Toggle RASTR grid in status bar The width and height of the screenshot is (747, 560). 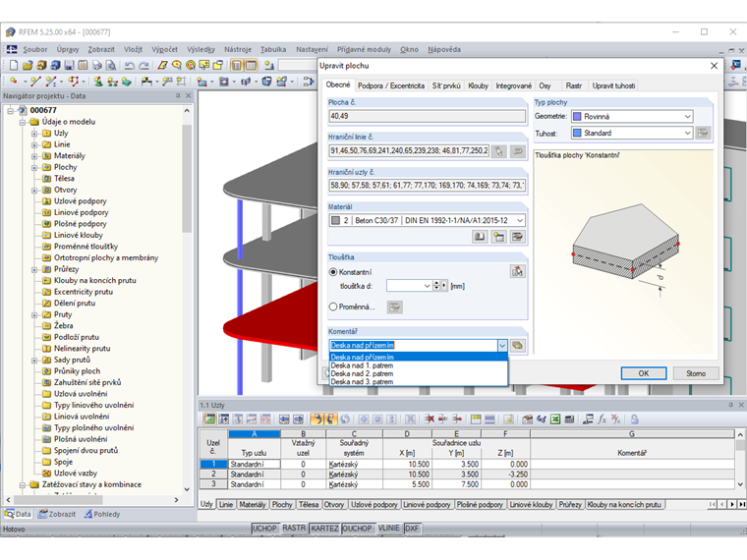[x=294, y=529]
